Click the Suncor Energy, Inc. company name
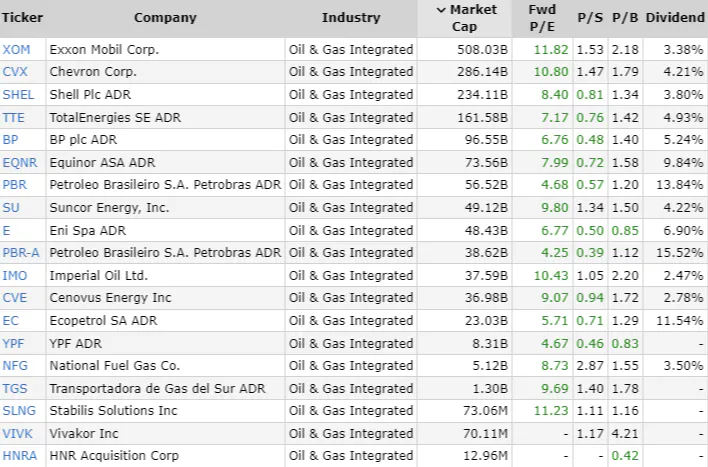708x467 pixels. tap(109, 207)
